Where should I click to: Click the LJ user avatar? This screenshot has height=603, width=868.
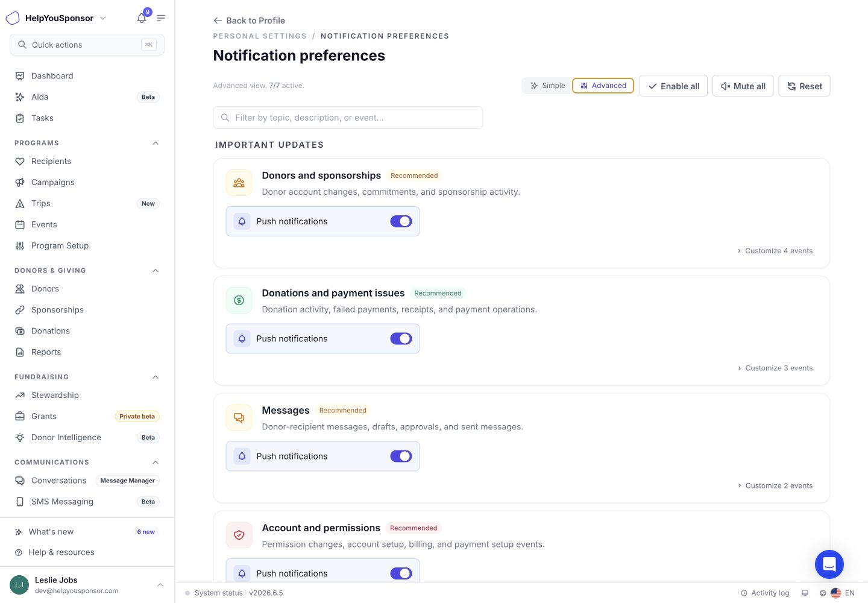click(x=19, y=585)
